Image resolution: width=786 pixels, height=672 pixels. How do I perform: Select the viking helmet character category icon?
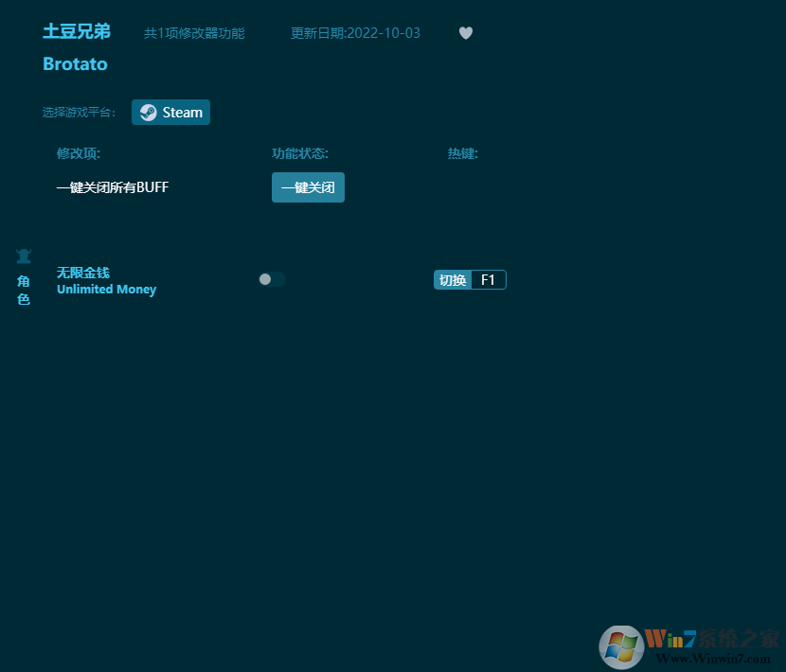coord(24,255)
